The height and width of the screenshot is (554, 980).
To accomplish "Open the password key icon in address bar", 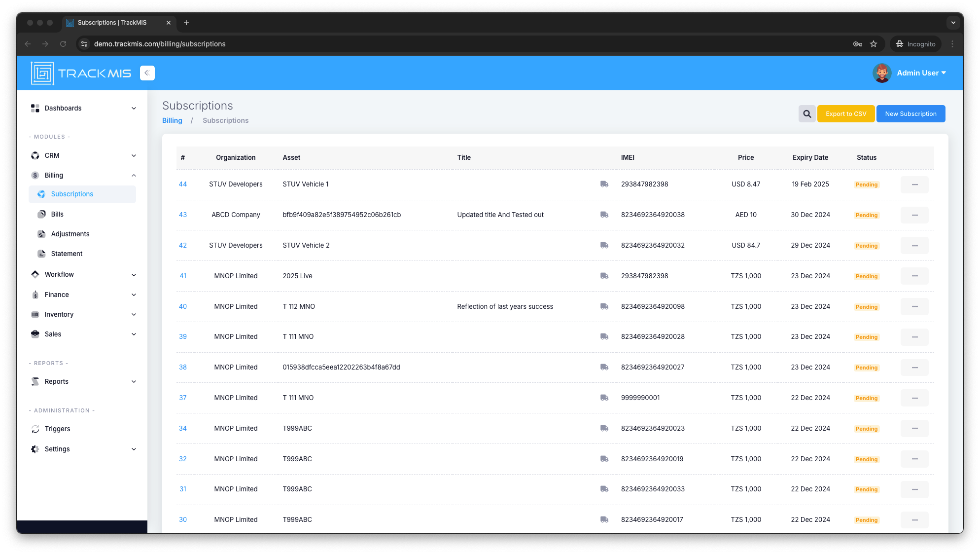I will 858,44.
